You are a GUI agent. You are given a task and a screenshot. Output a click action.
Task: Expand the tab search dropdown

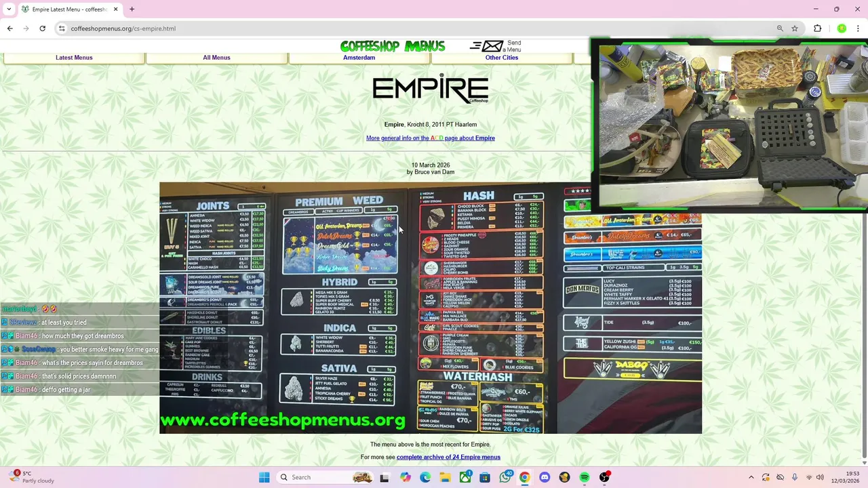tap(9, 9)
